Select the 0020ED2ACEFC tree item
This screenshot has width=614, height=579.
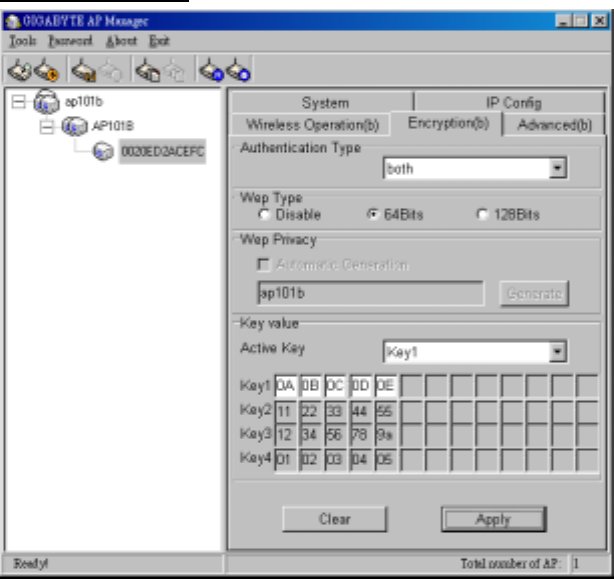point(163,151)
